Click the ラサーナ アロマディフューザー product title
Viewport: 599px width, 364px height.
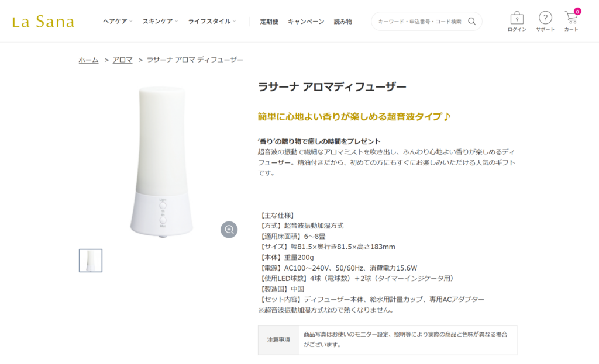332,87
